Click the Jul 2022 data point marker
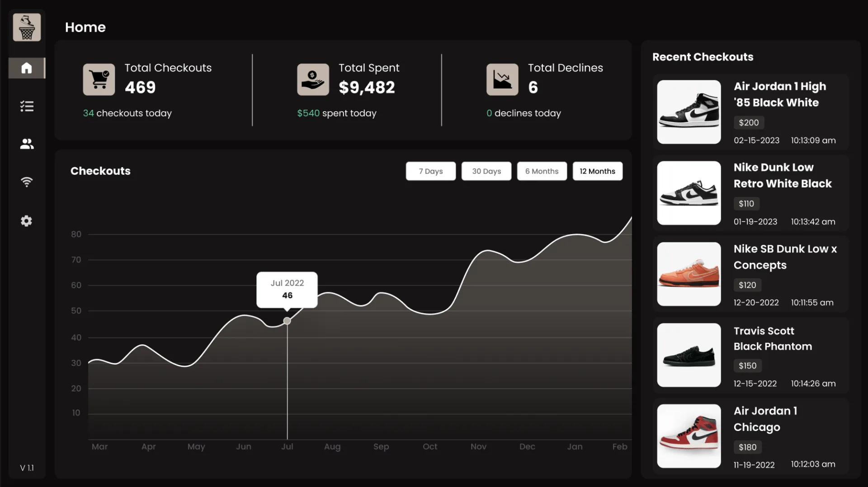Image resolution: width=868 pixels, height=487 pixels. click(287, 321)
